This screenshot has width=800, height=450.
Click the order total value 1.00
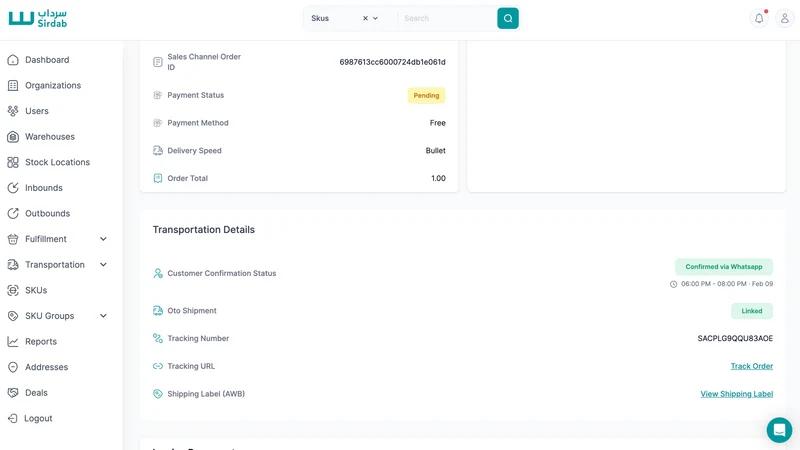tap(438, 178)
